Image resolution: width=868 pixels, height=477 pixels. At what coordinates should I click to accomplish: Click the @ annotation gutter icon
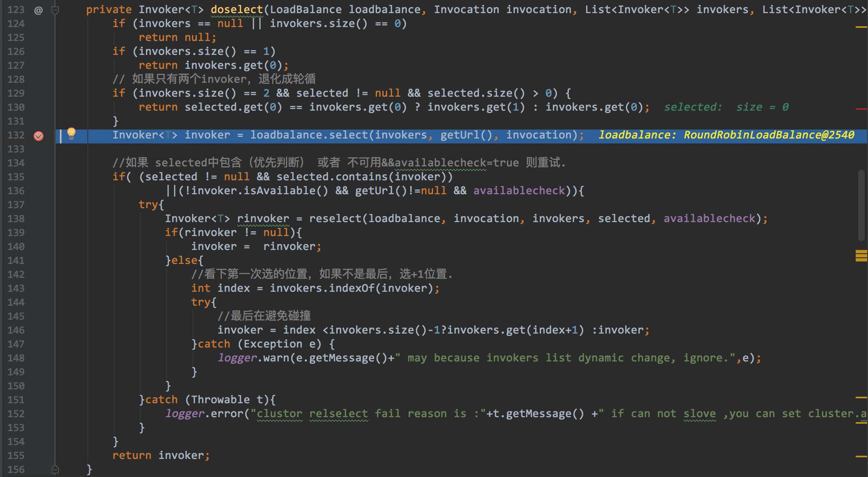[38, 10]
